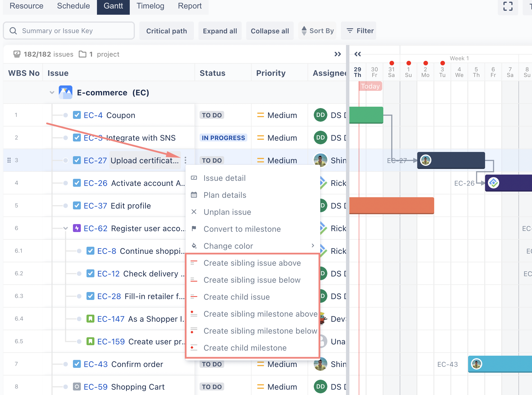Image resolution: width=532 pixels, height=395 pixels.
Task: Collapse issue table with double-right arrows
Action: click(x=338, y=54)
